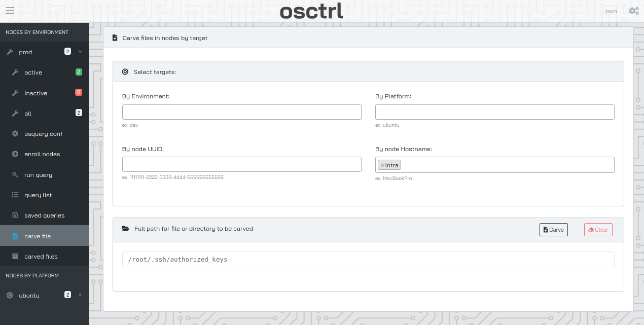Click the inactive nodes wrench icon

coord(15,93)
